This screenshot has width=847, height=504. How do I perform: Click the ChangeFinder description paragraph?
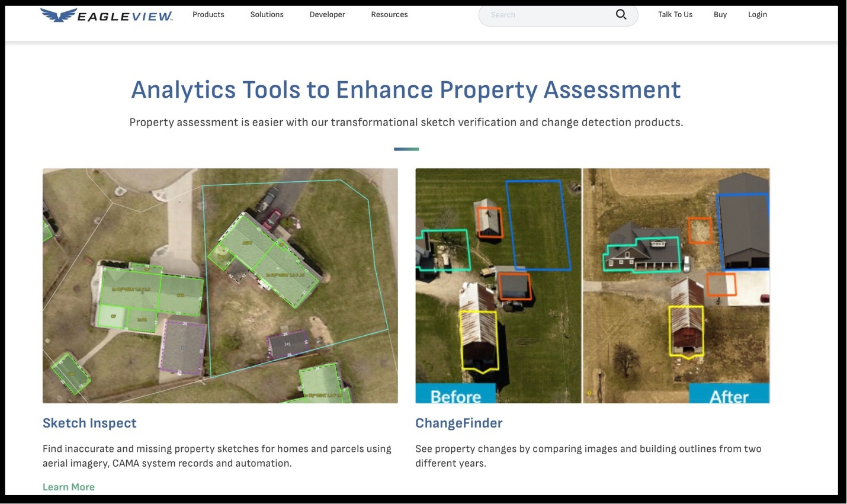[588, 456]
